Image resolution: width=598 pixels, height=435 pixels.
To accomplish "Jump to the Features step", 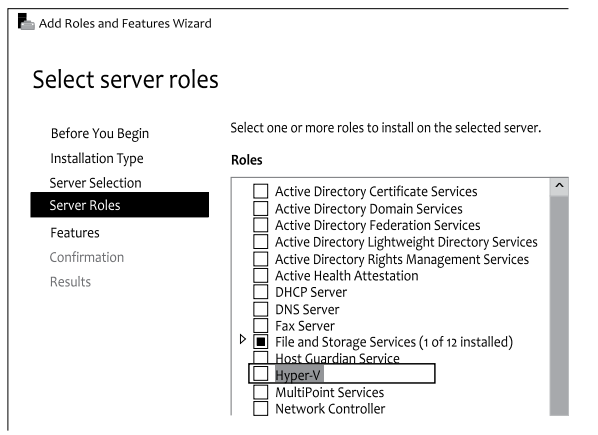I will coord(75,233).
